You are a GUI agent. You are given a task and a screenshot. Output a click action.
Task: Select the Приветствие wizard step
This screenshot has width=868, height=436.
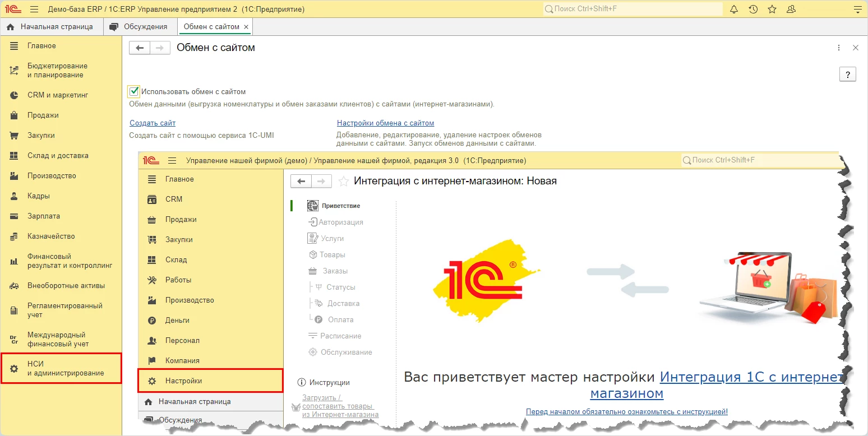point(334,206)
